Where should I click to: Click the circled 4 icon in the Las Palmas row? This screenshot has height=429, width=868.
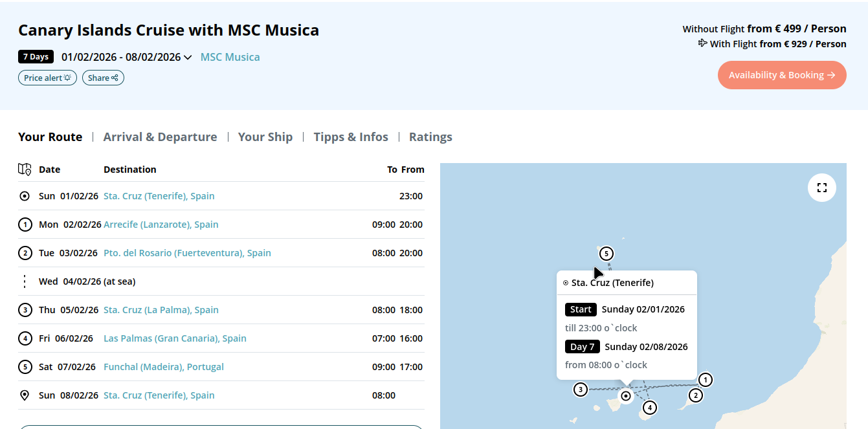pyautogui.click(x=25, y=338)
